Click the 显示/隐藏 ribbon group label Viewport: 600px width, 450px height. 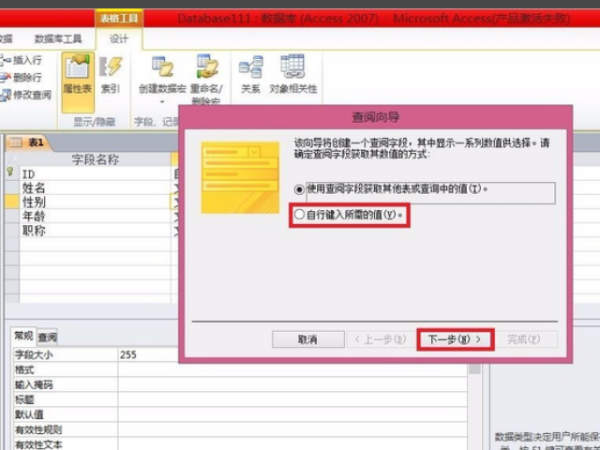pyautogui.click(x=94, y=122)
